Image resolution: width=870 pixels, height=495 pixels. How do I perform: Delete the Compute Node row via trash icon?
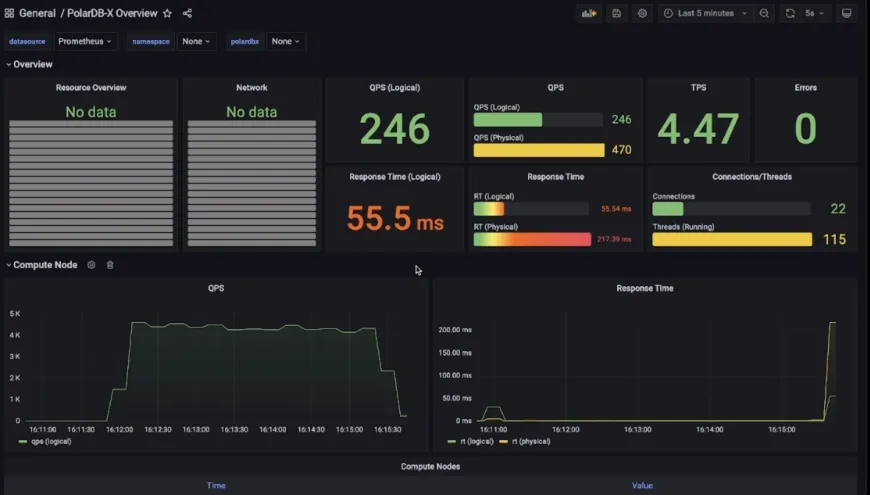click(x=110, y=265)
